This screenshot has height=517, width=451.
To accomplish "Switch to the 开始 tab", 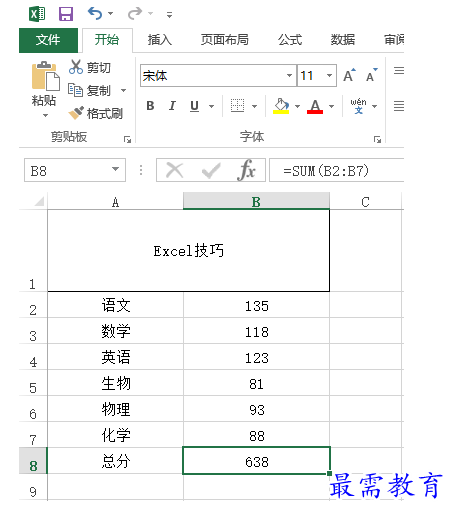I will (107, 40).
